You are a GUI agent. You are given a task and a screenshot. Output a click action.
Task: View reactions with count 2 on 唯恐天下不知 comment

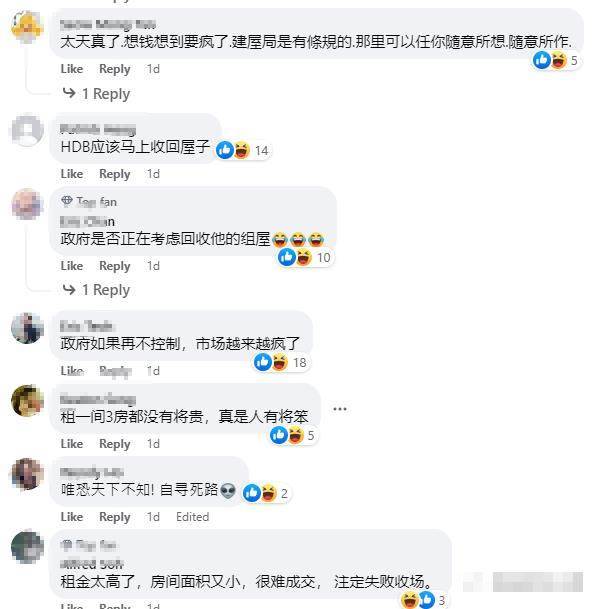click(x=266, y=493)
